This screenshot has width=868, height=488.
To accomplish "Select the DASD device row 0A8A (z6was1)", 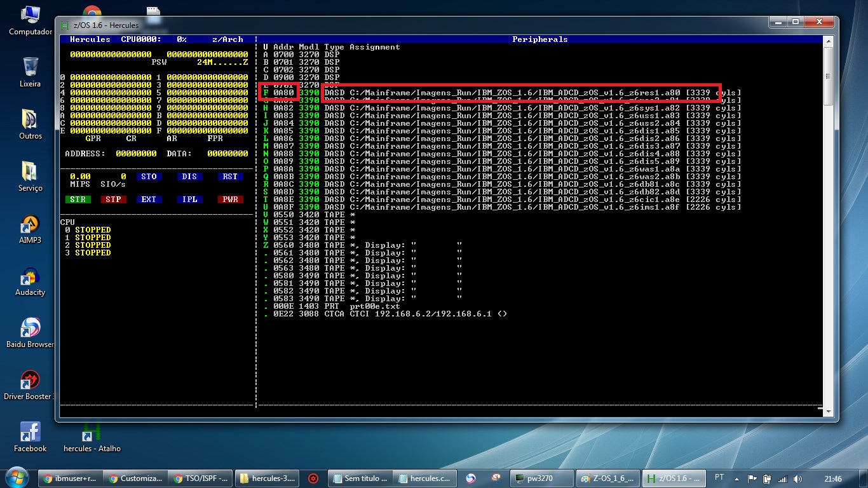I will coord(502,169).
